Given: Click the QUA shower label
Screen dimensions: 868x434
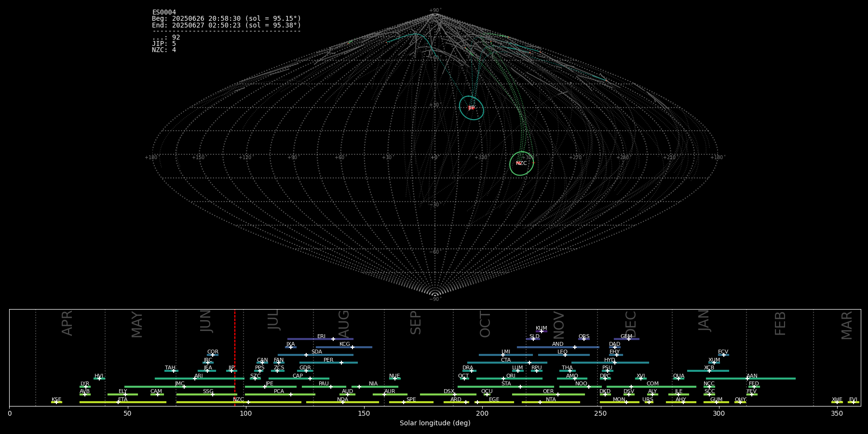Looking at the screenshot, I should pyautogui.click(x=678, y=376).
